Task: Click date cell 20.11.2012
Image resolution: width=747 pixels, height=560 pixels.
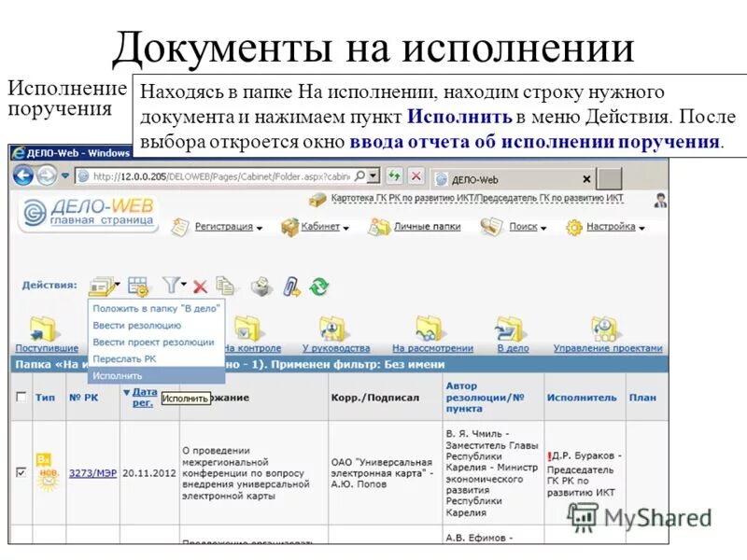Action: pos(149,473)
